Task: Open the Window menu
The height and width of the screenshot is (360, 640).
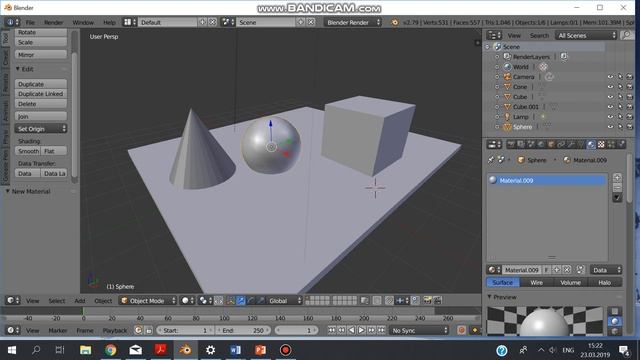Action: (83, 22)
